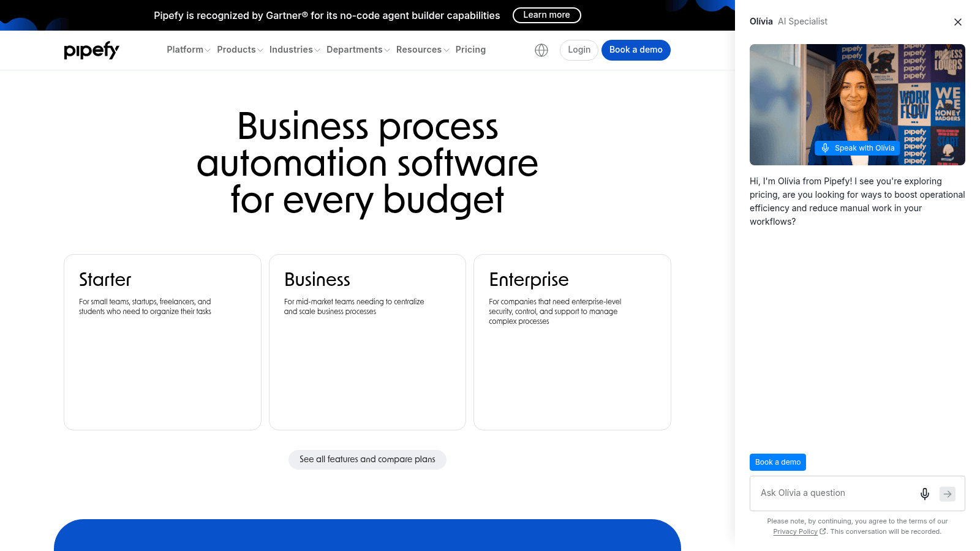Click the Login button
This screenshot has height=551, width=980.
coord(579,50)
